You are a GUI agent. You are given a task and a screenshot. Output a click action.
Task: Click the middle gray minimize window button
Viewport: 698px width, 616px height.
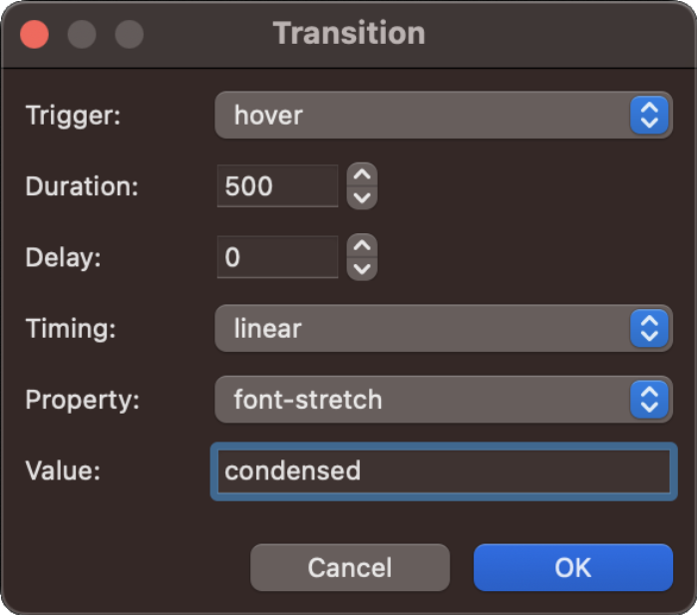(x=82, y=35)
